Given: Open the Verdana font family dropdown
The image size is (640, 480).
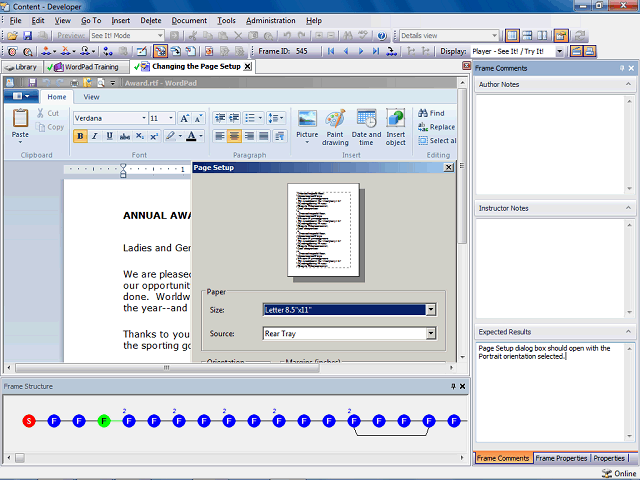Looking at the screenshot, I should coord(144,118).
